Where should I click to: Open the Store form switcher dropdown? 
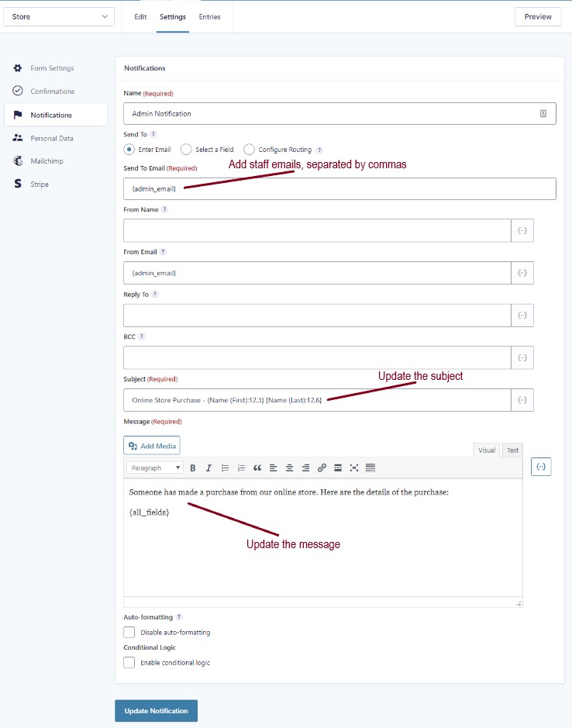[59, 17]
